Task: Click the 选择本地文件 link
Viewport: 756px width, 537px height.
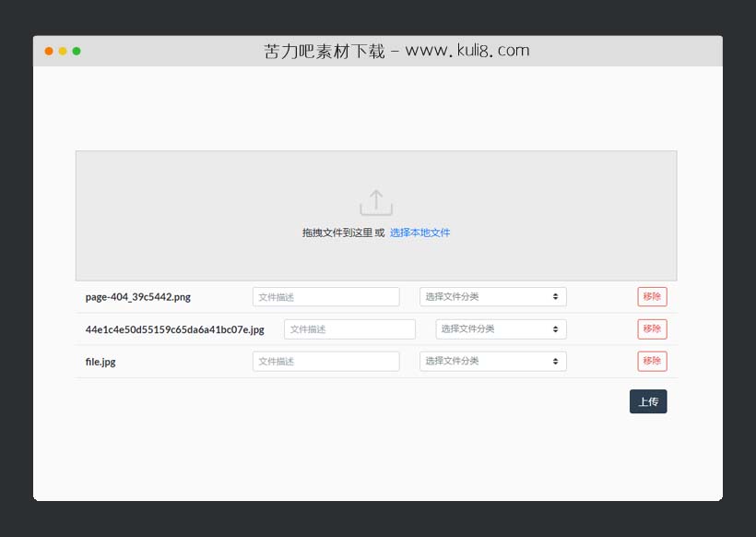Action: (x=420, y=233)
